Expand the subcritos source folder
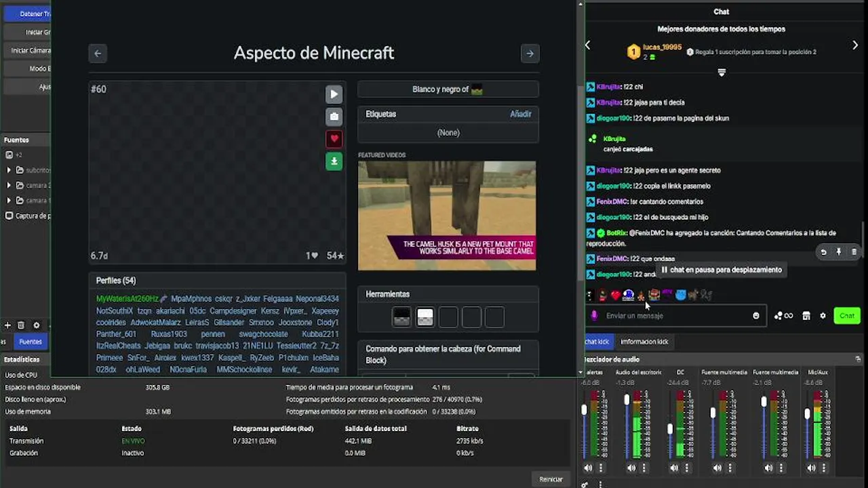The image size is (868, 488). coord(9,170)
